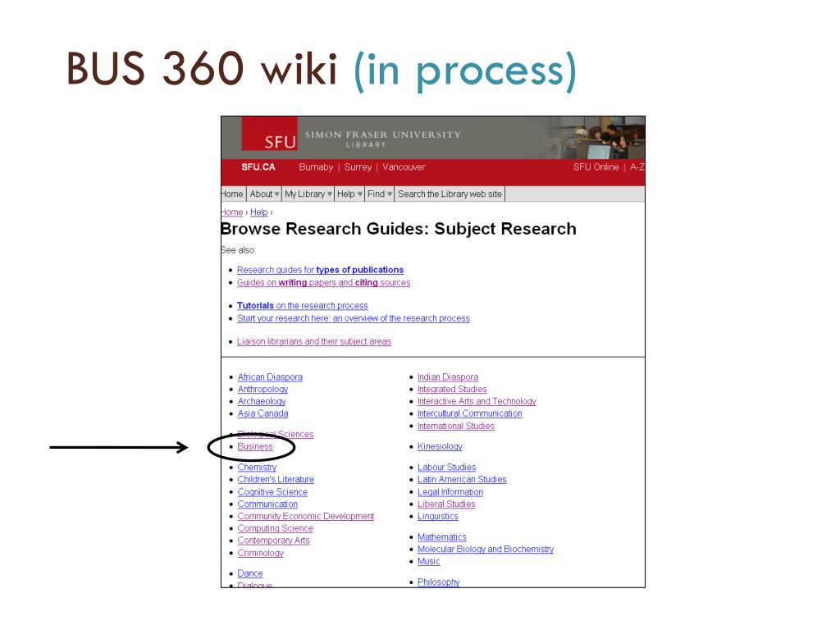This screenshot has height=630, width=840.
Task: Open the Contemporary Arts guide
Action: click(274, 541)
